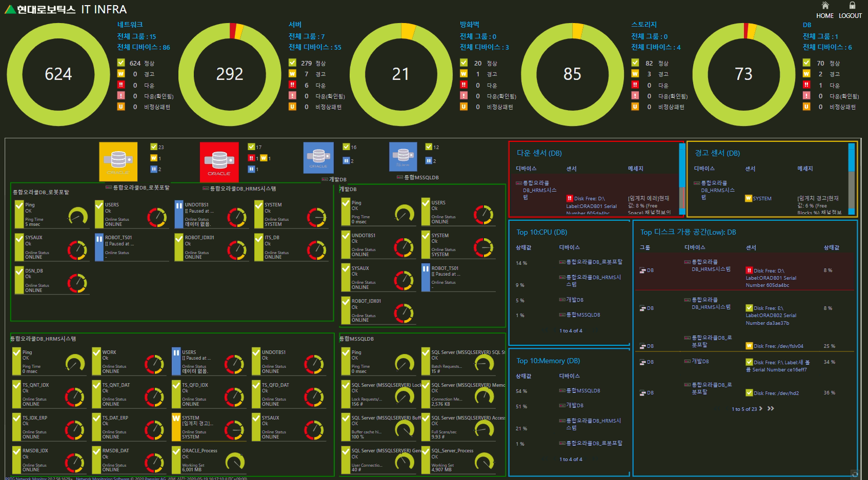
Task: Click the 1 to 4 of 4 text in Top CPU panel
Action: point(570,331)
